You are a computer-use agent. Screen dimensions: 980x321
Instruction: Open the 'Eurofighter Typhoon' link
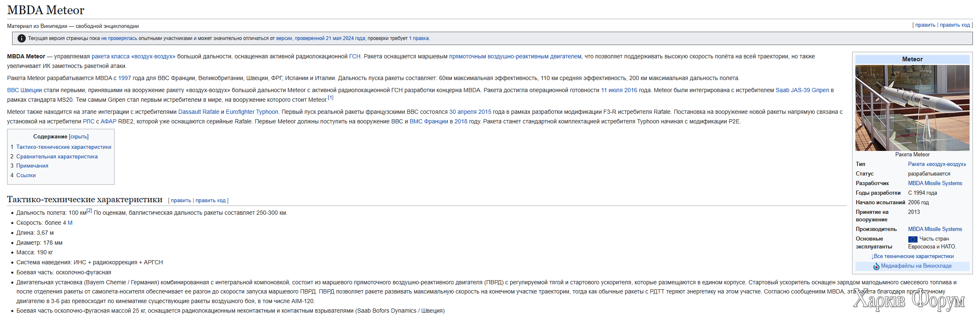coord(252,112)
